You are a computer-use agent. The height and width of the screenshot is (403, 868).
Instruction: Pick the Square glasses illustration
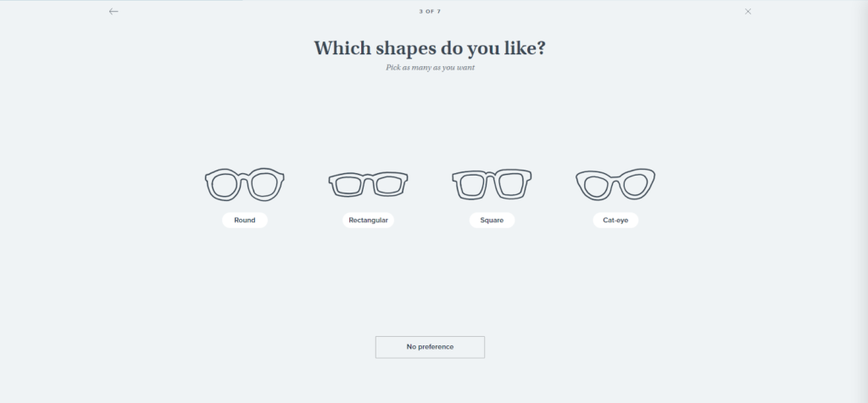coord(492,184)
